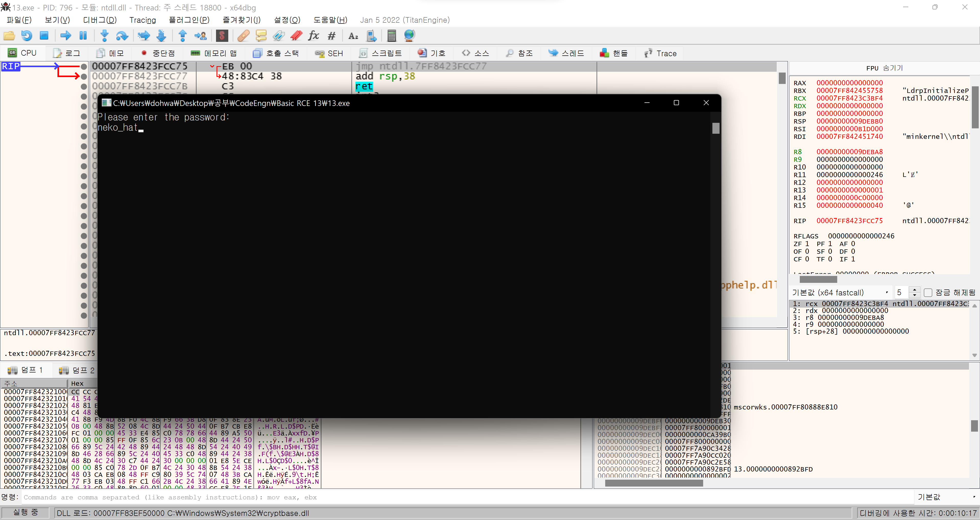Image resolution: width=980 pixels, height=520 pixels.
Task: Switch to the 호출 스택 tab
Action: coord(276,53)
